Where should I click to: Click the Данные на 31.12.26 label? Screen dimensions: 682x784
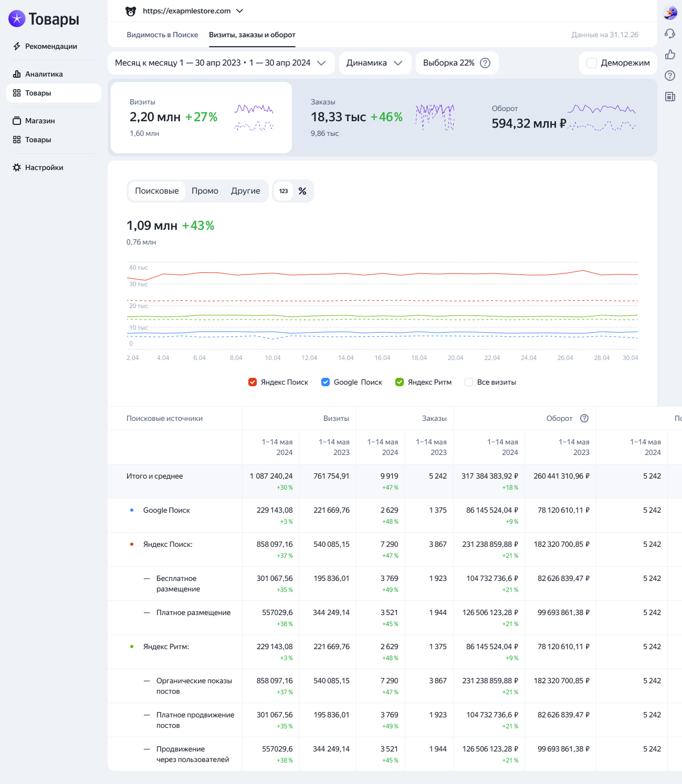[x=605, y=35]
